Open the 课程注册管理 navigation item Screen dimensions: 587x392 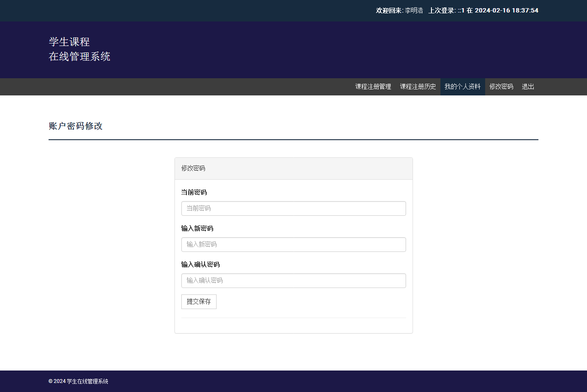pyautogui.click(x=373, y=87)
